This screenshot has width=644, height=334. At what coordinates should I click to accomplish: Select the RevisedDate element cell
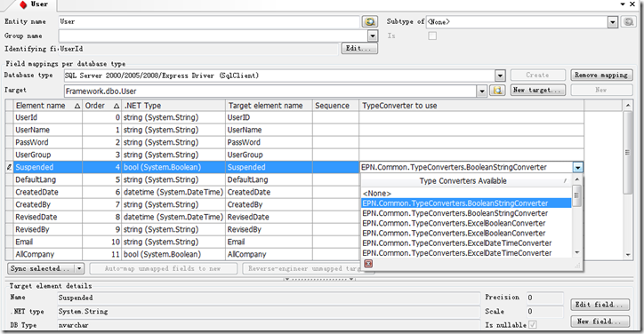tap(48, 217)
